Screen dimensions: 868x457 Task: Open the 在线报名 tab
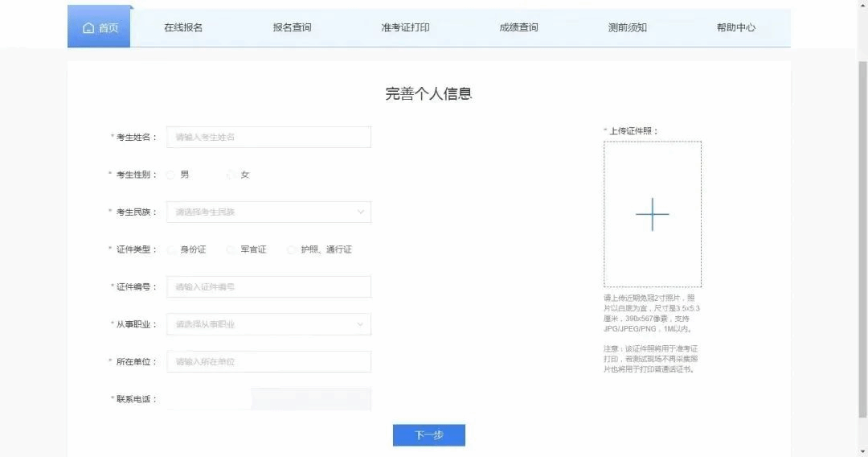pyautogui.click(x=183, y=27)
